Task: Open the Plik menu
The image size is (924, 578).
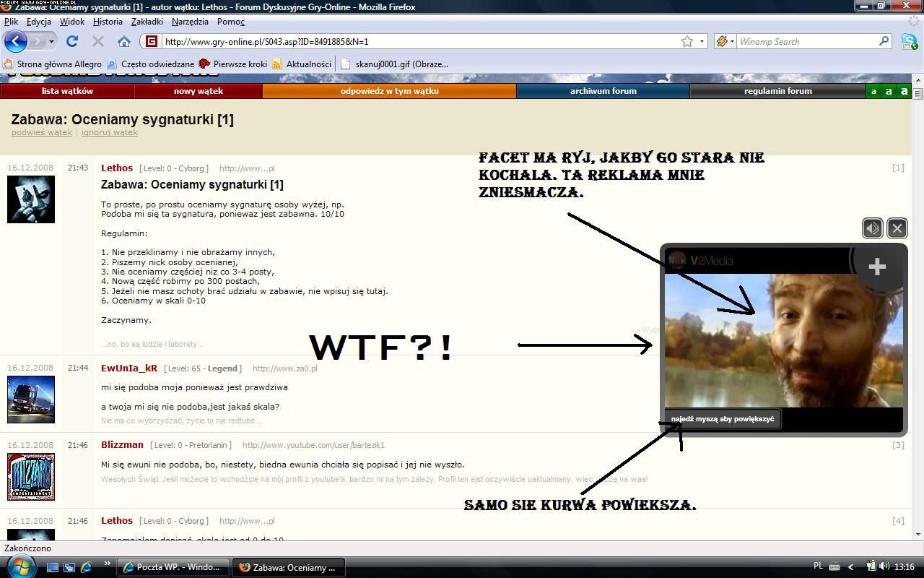Action: tap(11, 22)
